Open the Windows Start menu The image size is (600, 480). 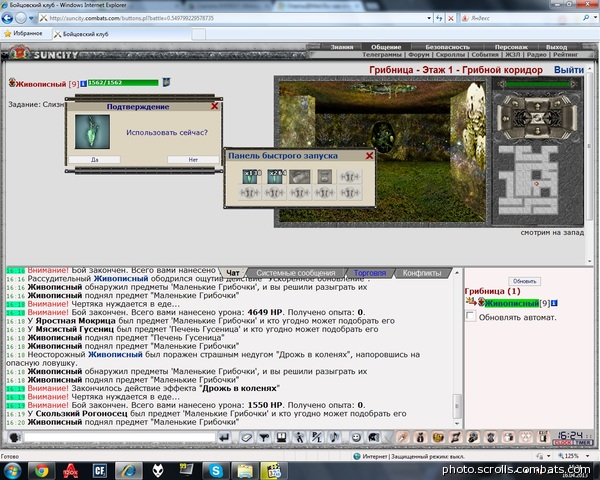pos(13,470)
